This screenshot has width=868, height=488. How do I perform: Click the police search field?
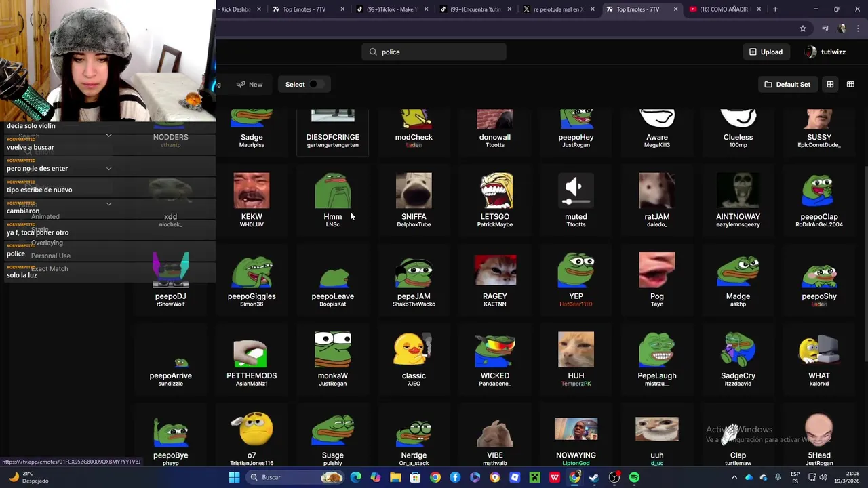[434, 52]
